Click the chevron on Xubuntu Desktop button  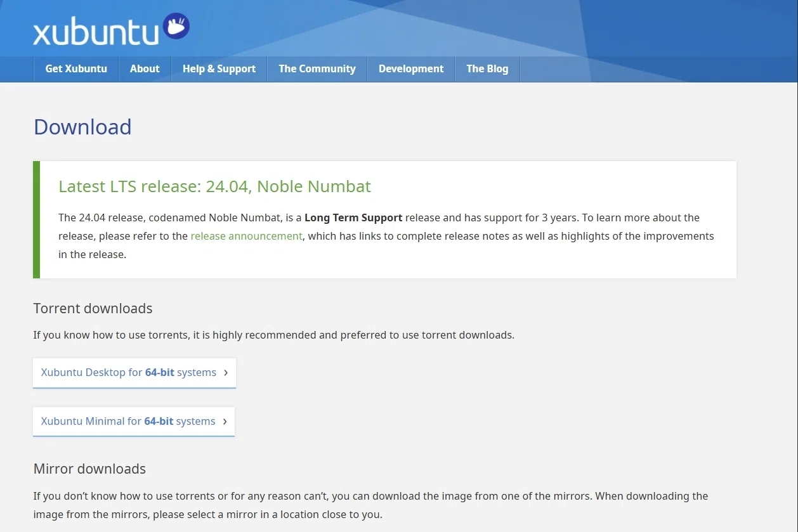(226, 373)
